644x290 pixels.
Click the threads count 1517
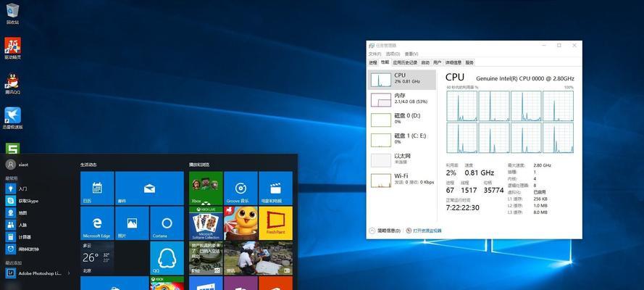(x=469, y=190)
